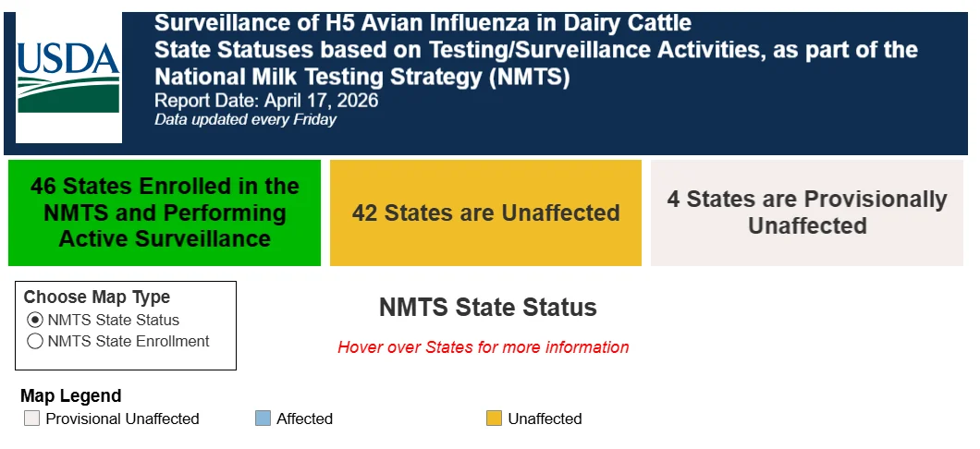Image resolution: width=980 pixels, height=449 pixels.
Task: Click the blue Affected legend swatch
Action: (x=263, y=419)
